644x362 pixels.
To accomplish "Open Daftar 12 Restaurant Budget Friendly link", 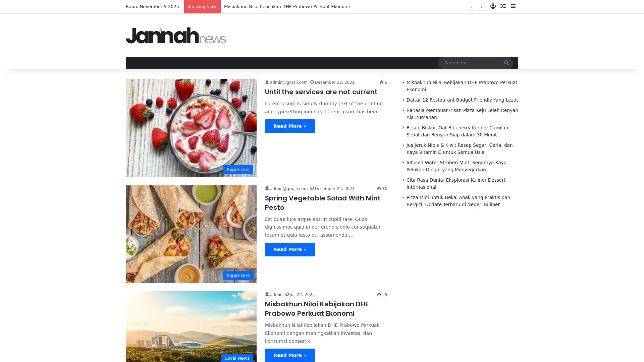I will 462,100.
